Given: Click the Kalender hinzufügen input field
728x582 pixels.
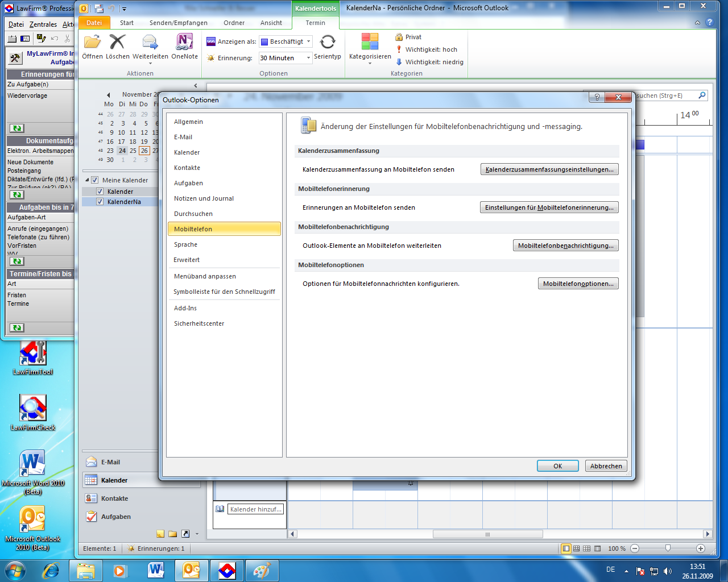Looking at the screenshot, I should coord(255,509).
